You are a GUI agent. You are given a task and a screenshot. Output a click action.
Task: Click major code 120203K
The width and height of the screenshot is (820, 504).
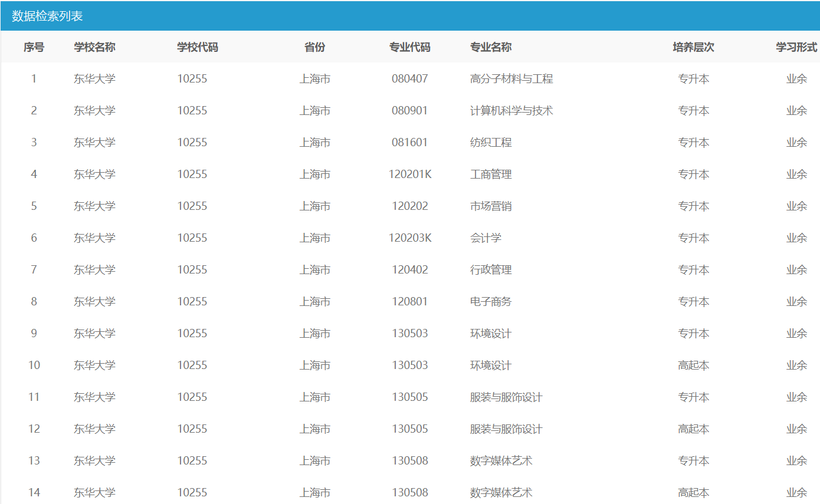[410, 238]
